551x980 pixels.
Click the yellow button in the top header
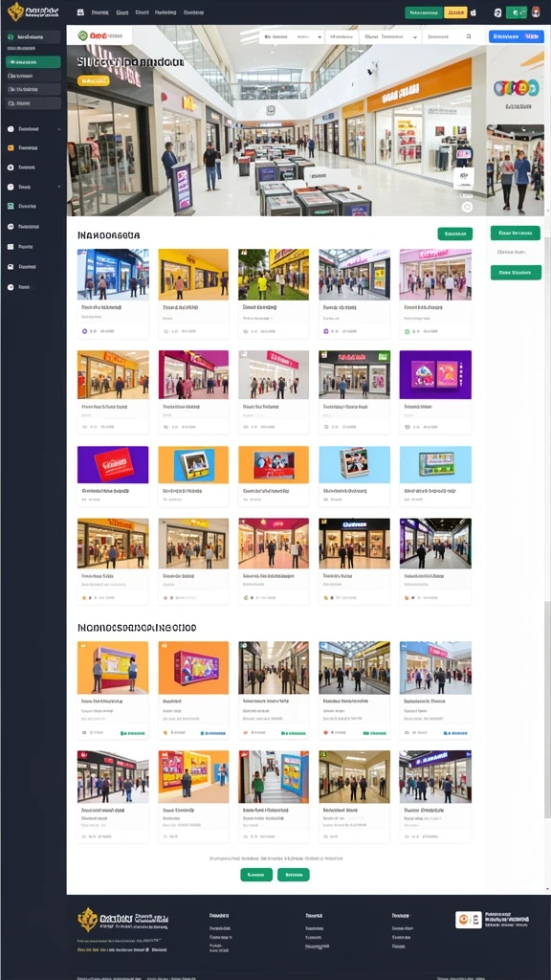[x=455, y=12]
